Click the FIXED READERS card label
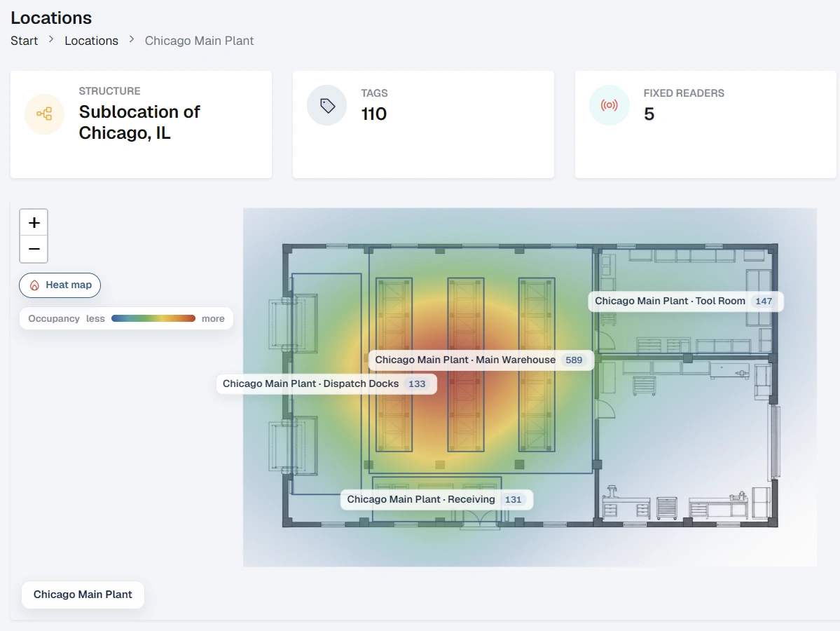Image resolution: width=840 pixels, height=631 pixels. pyautogui.click(x=684, y=93)
